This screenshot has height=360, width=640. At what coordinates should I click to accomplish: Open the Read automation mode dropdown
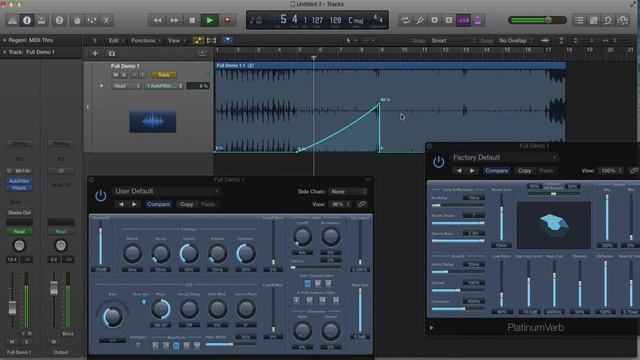126,86
